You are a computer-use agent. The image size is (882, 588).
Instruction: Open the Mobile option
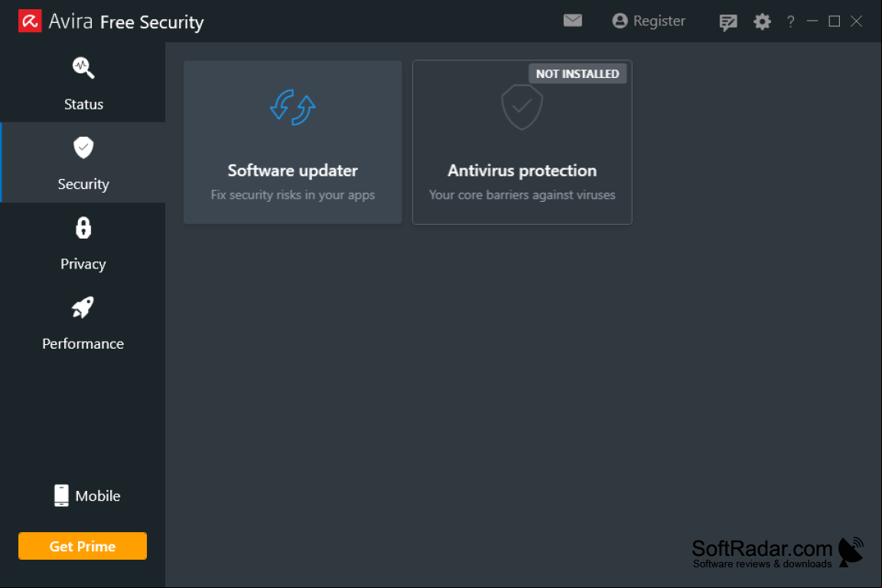pyautogui.click(x=86, y=495)
